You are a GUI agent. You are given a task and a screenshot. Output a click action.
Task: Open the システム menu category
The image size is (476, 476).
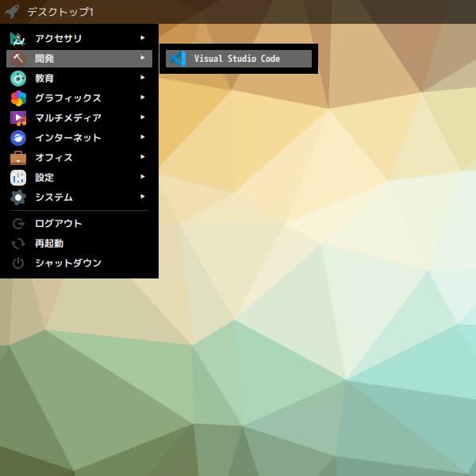pos(79,198)
